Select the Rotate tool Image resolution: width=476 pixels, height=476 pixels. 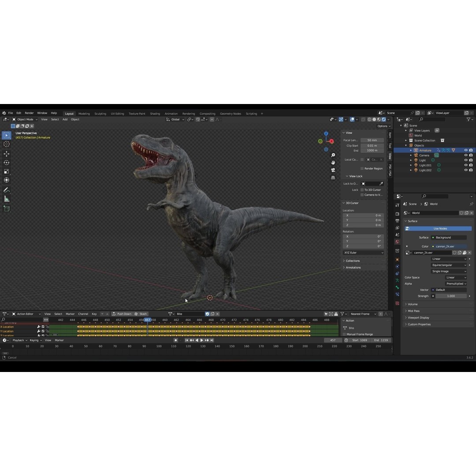pyautogui.click(x=6, y=162)
